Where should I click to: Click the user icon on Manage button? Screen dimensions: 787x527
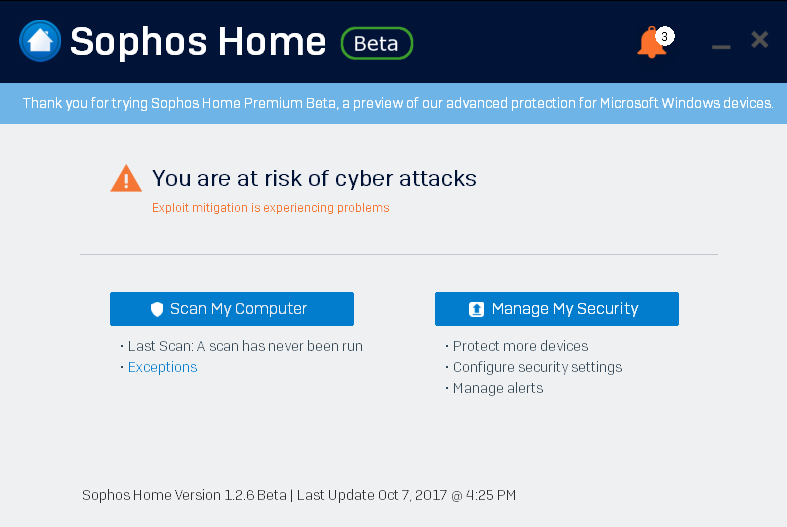pyautogui.click(x=477, y=310)
